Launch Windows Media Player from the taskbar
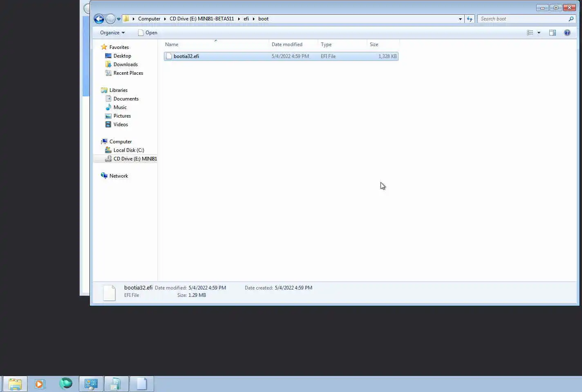The height and width of the screenshot is (392, 582). 40,384
